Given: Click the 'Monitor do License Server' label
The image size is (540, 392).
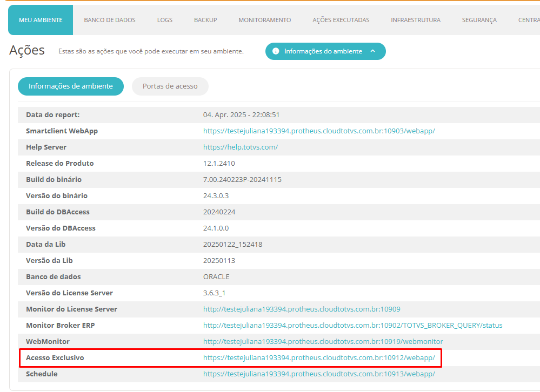Looking at the screenshot, I should click(x=72, y=309).
